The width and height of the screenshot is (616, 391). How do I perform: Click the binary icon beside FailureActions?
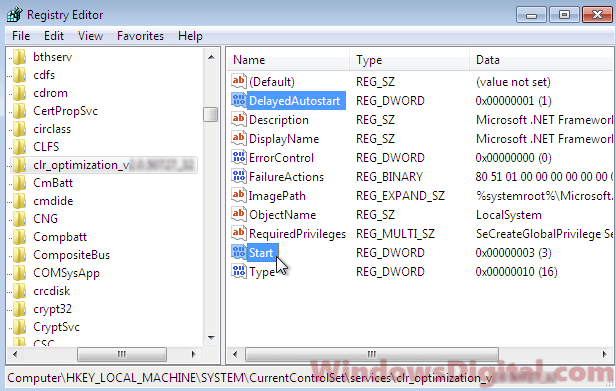click(x=238, y=176)
